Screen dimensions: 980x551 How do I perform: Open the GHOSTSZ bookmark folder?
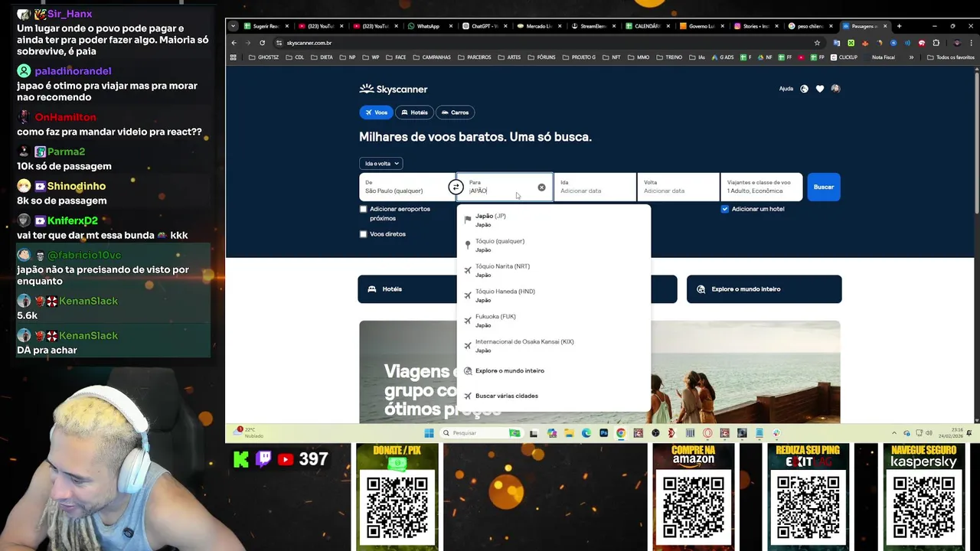[x=263, y=57]
